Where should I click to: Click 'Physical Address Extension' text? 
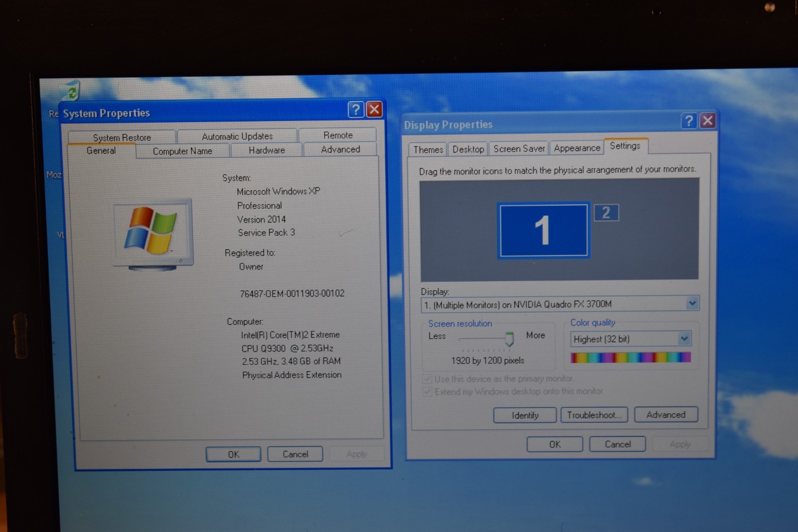click(292, 375)
